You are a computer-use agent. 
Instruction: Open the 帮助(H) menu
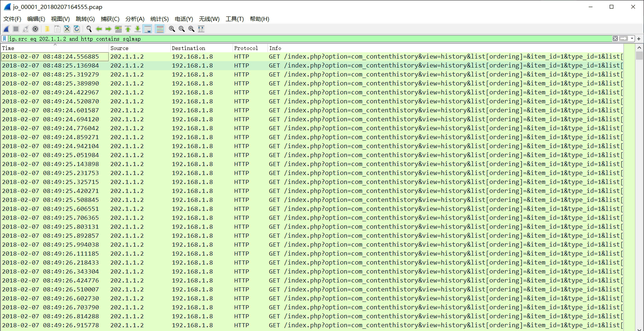[259, 19]
